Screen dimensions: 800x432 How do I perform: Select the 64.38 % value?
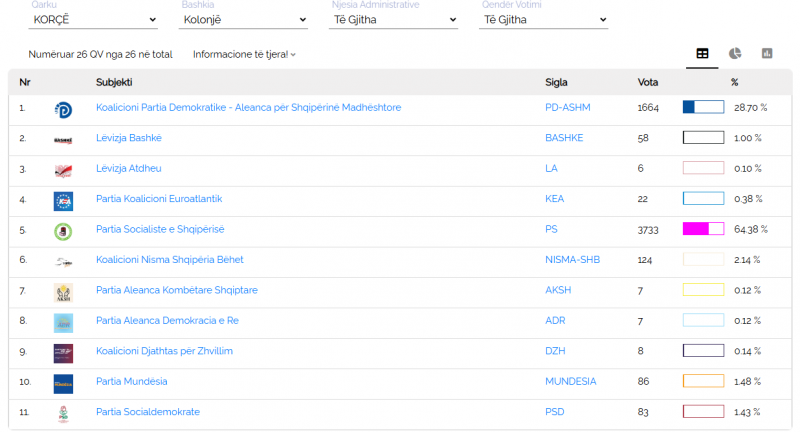[x=751, y=230]
